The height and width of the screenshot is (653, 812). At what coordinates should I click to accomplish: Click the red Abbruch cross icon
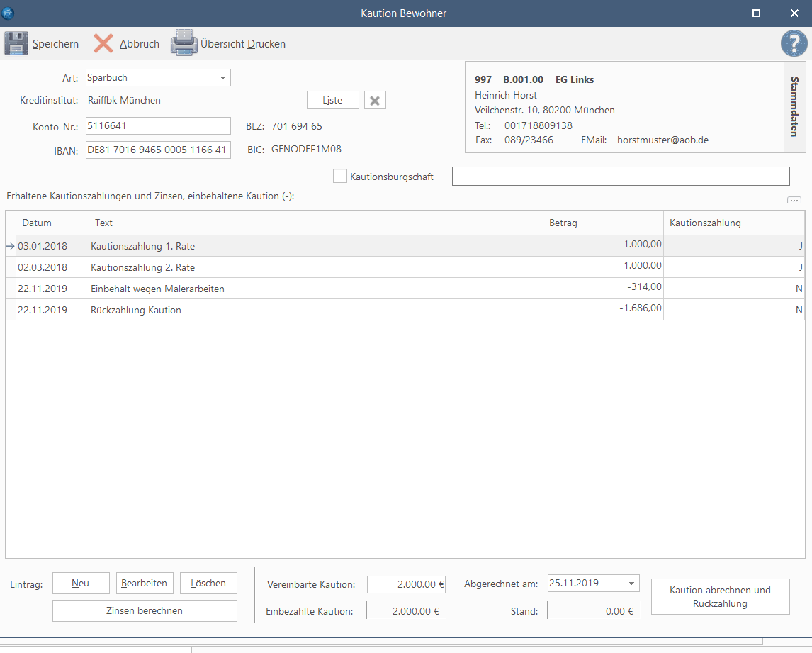pyautogui.click(x=103, y=43)
